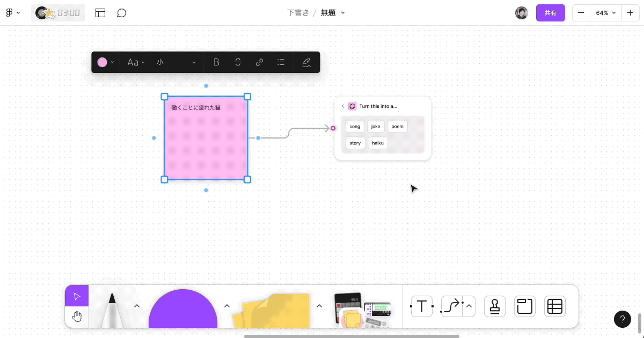The height and width of the screenshot is (338, 644).
Task: Open the font size 小 dropdown
Action: [x=174, y=62]
